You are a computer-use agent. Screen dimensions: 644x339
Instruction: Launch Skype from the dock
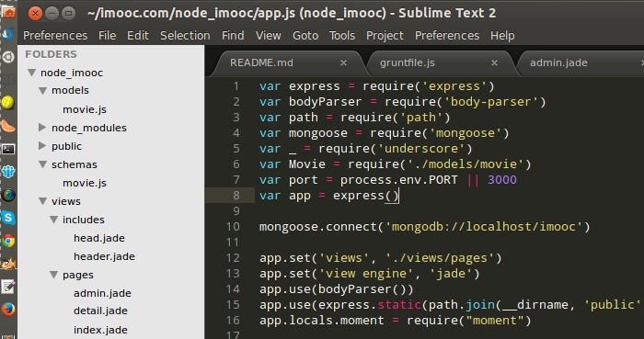8,218
